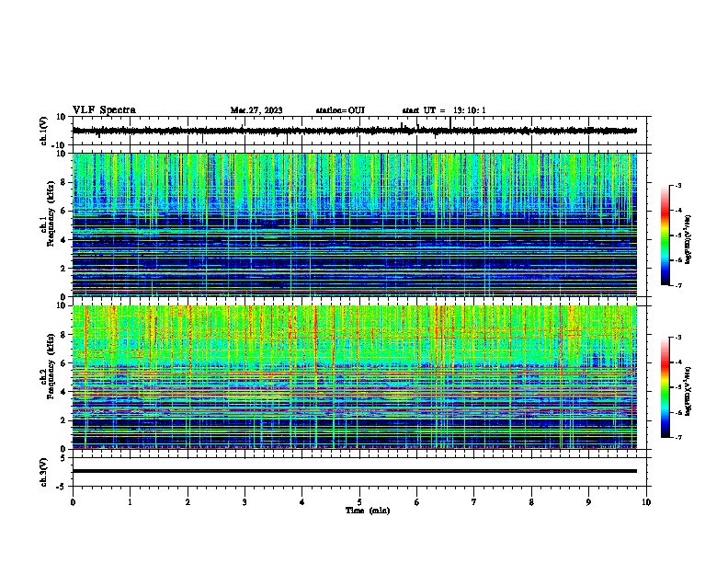The image size is (728, 563).
Task: Click the "ch.1(V)" waveform axis label
Action: point(44,131)
